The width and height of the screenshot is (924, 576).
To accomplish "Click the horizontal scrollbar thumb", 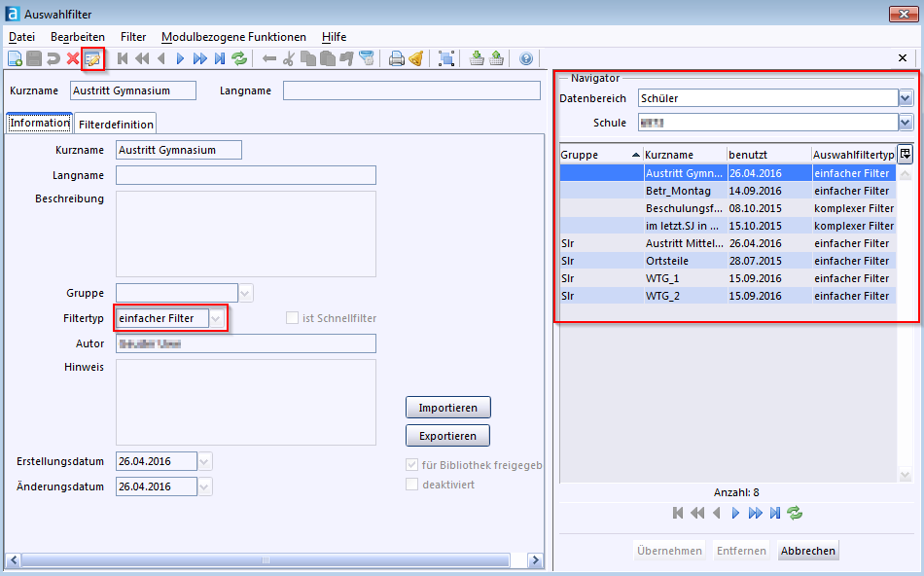I will tap(266, 560).
